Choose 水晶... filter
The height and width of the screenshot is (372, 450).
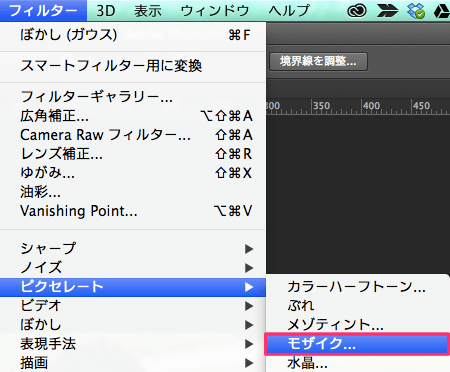point(358,363)
